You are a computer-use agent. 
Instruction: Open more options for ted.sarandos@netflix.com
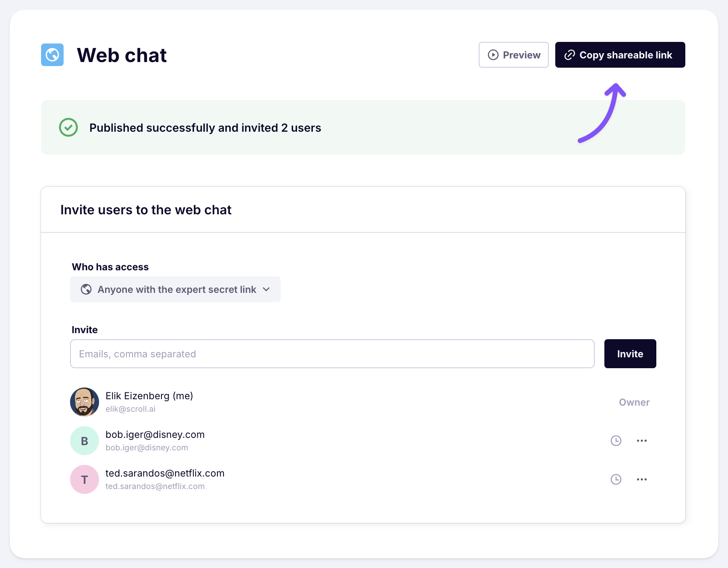tap(642, 479)
